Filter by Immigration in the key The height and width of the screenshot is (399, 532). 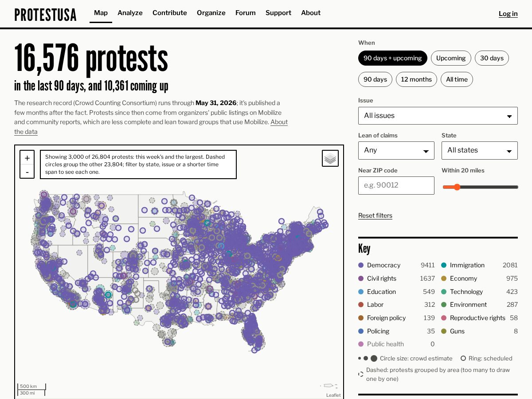[479, 265]
